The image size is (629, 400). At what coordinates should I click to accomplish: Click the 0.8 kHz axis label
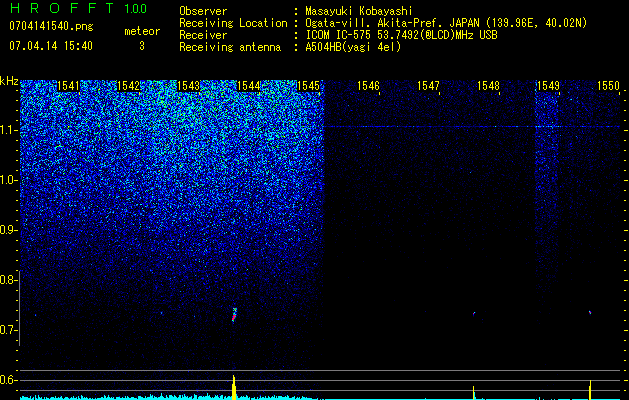8,280
